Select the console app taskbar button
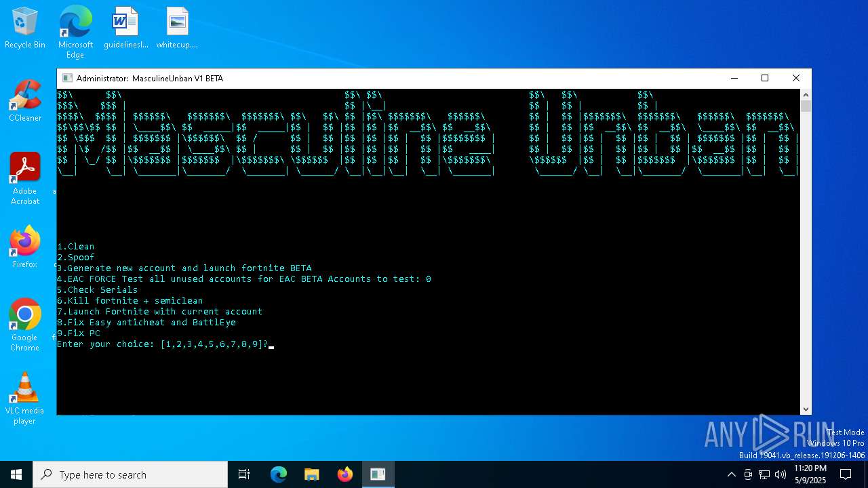 click(x=378, y=474)
